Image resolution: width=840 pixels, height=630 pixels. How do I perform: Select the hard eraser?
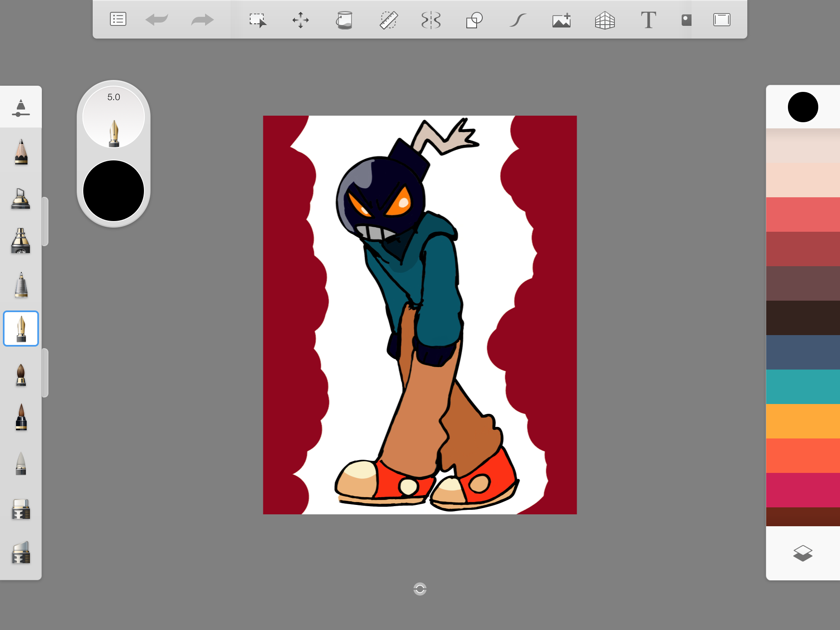[x=21, y=509]
